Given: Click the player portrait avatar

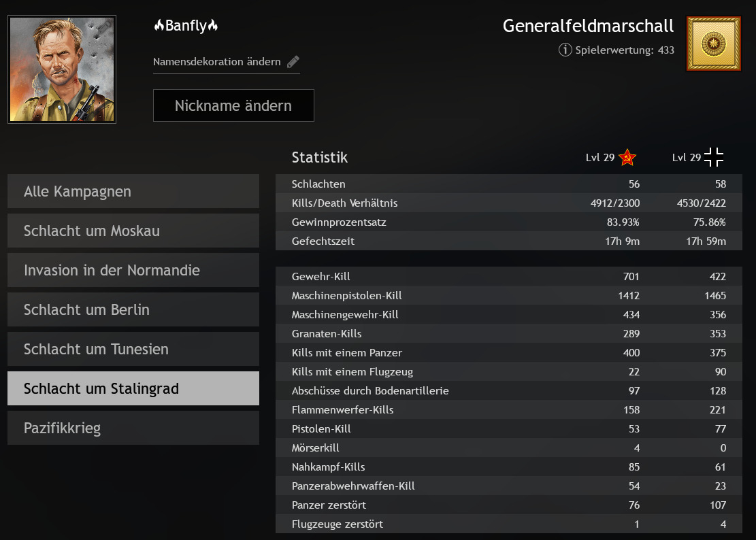Looking at the screenshot, I should click(x=62, y=69).
